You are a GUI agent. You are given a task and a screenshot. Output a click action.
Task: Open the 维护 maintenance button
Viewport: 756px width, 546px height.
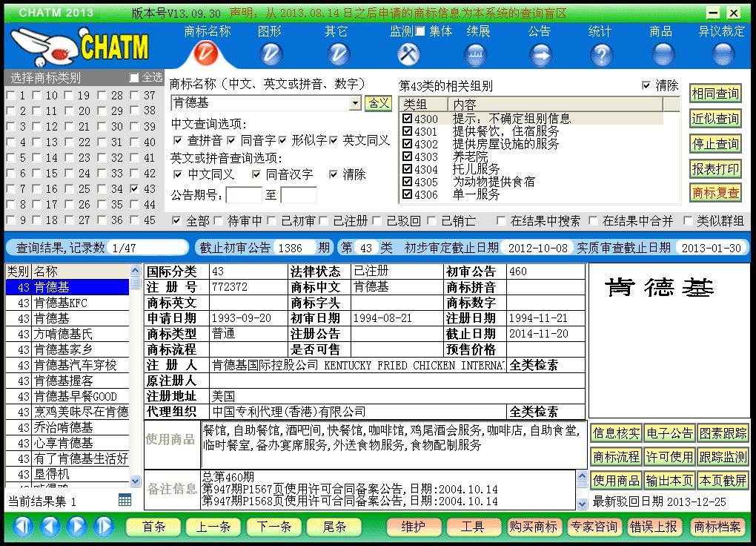(x=413, y=527)
